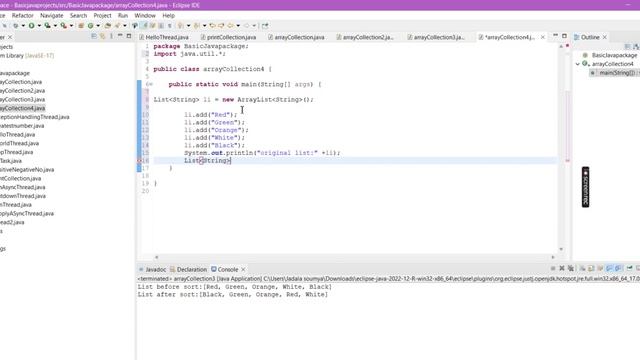Image resolution: width=640 pixels, height=360 pixels.
Task: Toggle Show Console on Standard Out change
Action: (609, 268)
